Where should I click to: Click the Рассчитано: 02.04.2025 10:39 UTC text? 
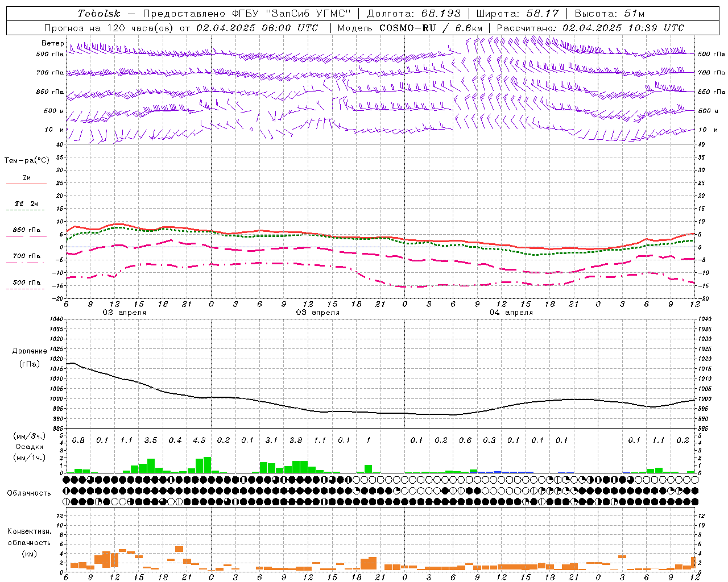(x=590, y=28)
